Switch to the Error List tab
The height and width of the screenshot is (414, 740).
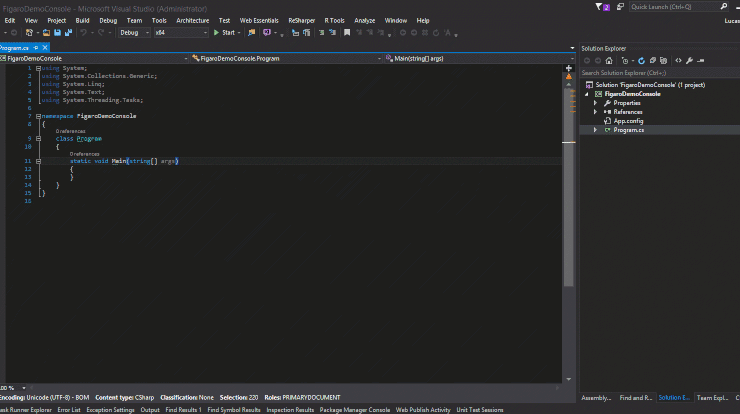69,410
